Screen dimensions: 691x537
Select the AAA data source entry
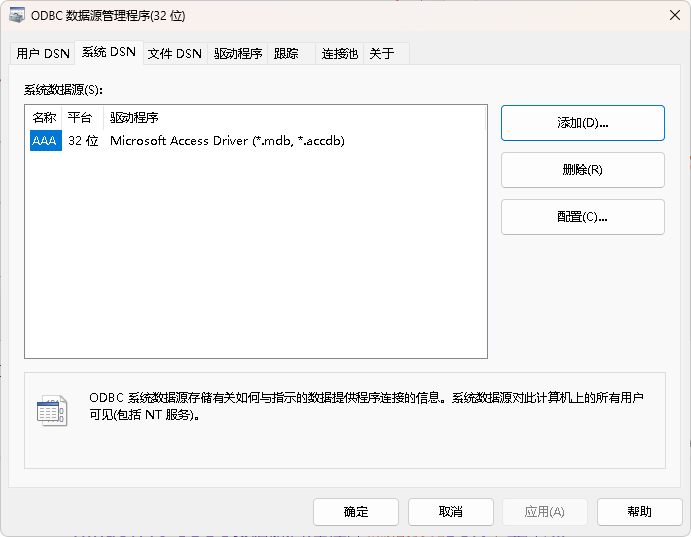point(45,141)
